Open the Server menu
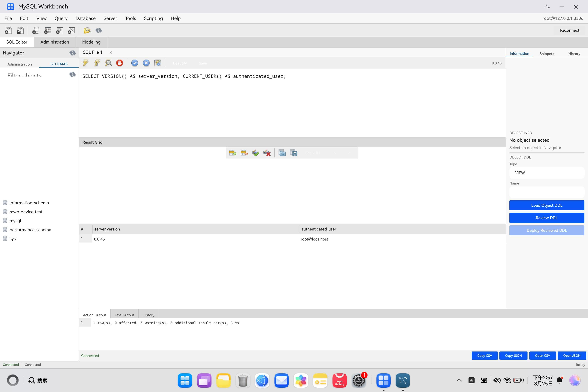The width and height of the screenshot is (588, 392). [110, 18]
